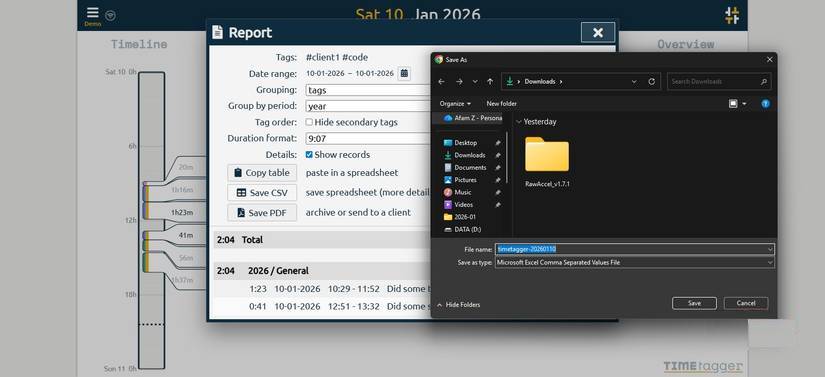
Task: Open the Save as type dropdown
Action: [x=635, y=262]
